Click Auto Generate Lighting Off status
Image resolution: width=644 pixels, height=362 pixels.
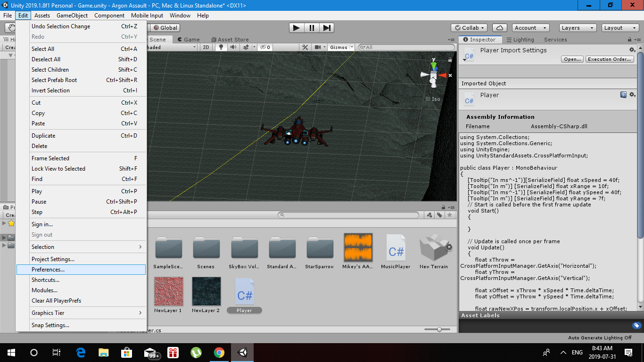pos(600,337)
